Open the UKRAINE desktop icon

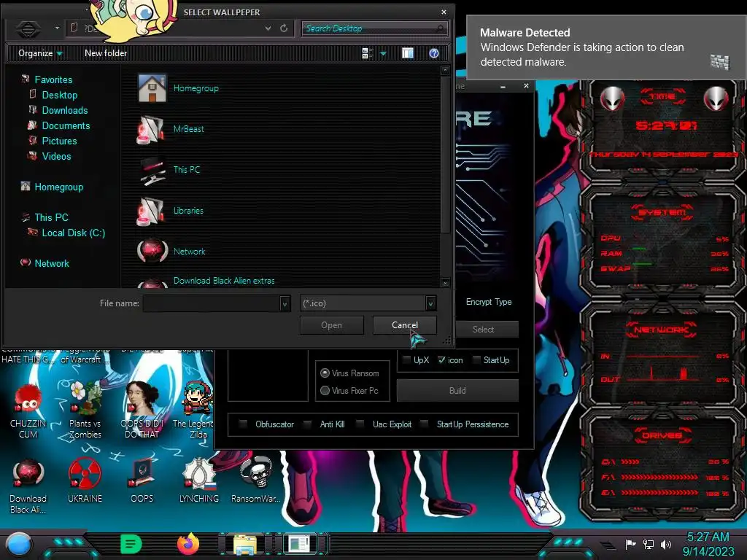85,474
